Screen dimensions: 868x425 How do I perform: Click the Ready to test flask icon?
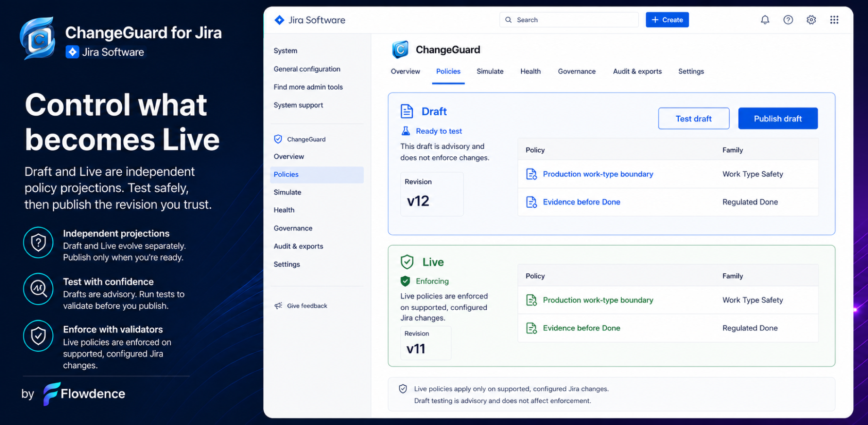pos(405,131)
